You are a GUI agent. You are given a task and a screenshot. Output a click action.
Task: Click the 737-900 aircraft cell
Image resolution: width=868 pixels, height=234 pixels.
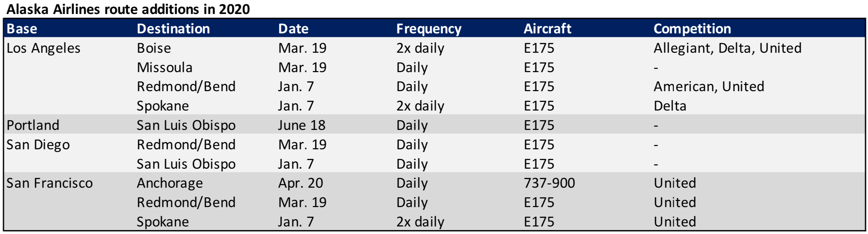pyautogui.click(x=549, y=183)
